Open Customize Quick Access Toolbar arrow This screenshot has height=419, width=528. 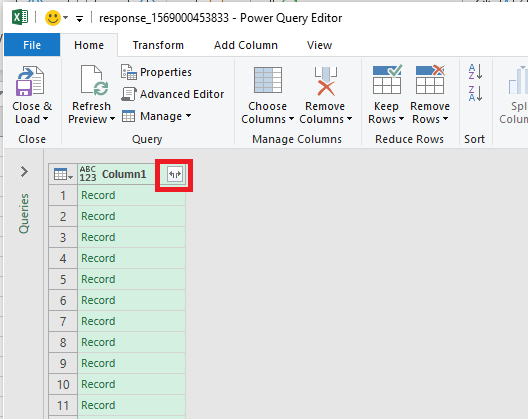(x=79, y=19)
